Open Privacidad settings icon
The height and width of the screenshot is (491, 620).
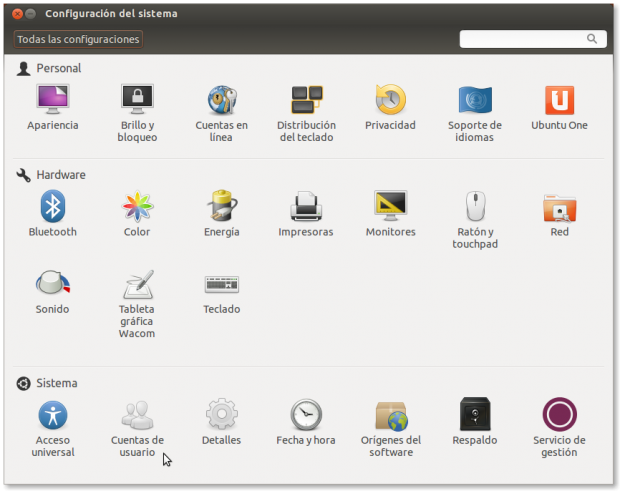click(x=391, y=99)
